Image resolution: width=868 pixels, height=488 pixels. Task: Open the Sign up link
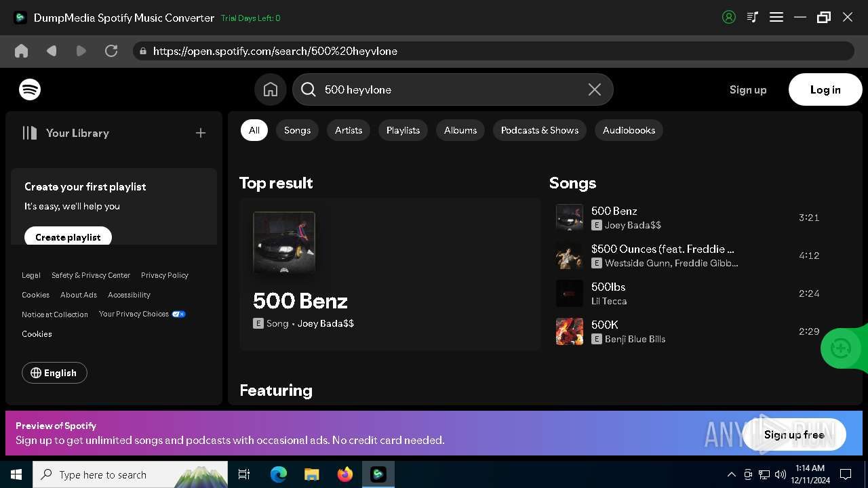tap(748, 89)
